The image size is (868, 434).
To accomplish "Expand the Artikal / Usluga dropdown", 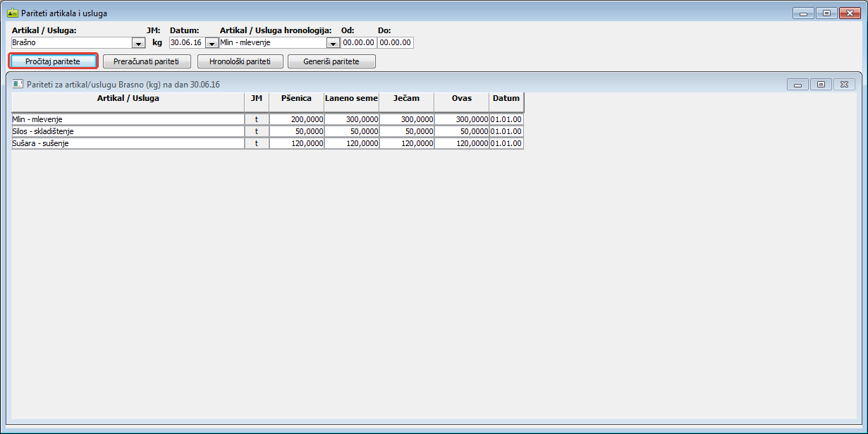I will [x=139, y=43].
